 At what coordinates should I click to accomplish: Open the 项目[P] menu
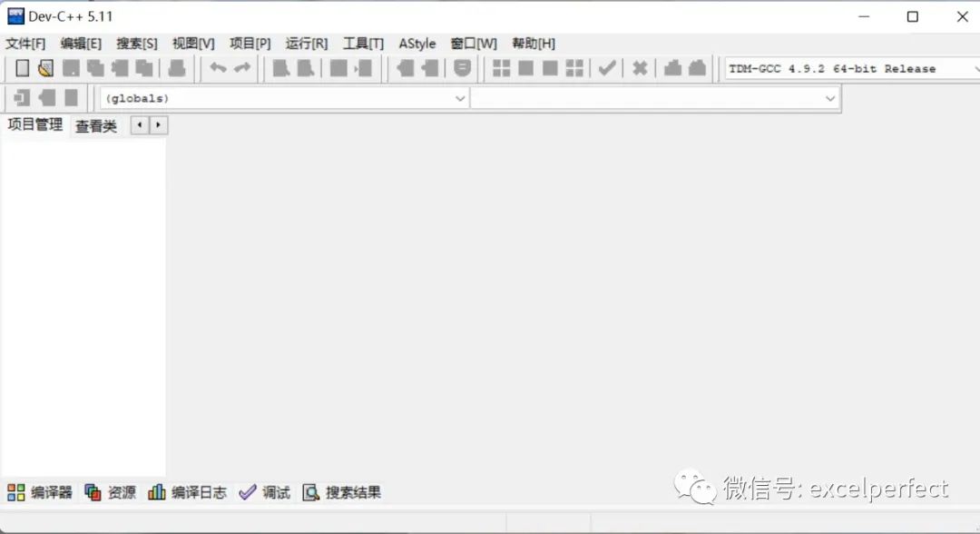pos(250,44)
